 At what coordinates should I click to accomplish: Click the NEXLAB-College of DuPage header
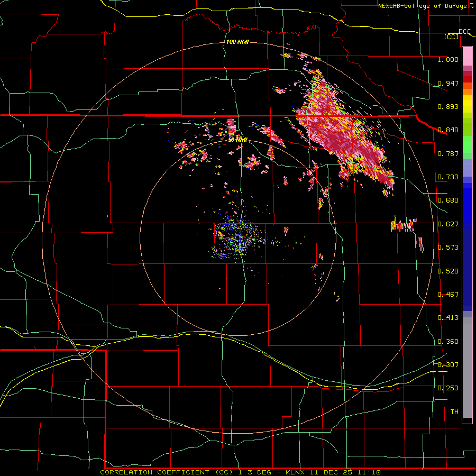pyautogui.click(x=424, y=6)
